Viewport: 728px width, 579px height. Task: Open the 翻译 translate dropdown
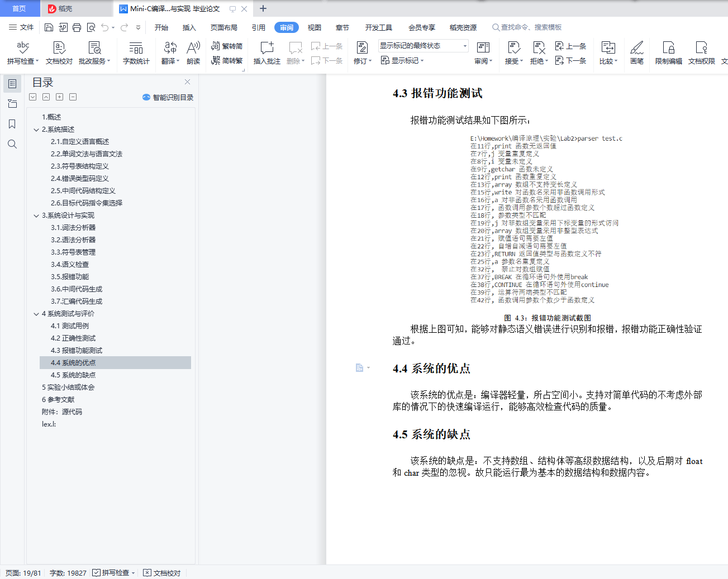170,53
